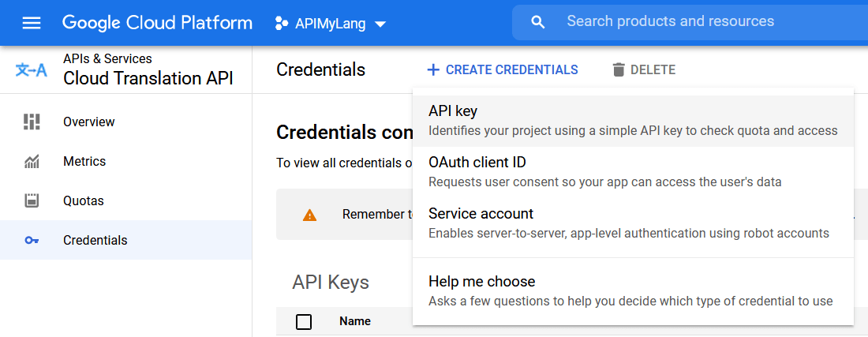The height and width of the screenshot is (337, 868).
Task: Toggle the select-all checkbox beside Name
Action: tap(304, 321)
